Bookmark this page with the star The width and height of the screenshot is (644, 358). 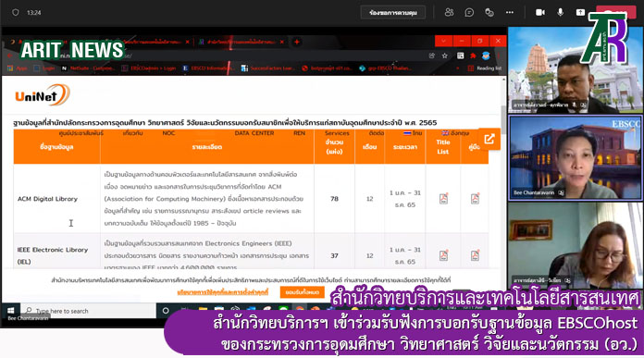pos(445,56)
